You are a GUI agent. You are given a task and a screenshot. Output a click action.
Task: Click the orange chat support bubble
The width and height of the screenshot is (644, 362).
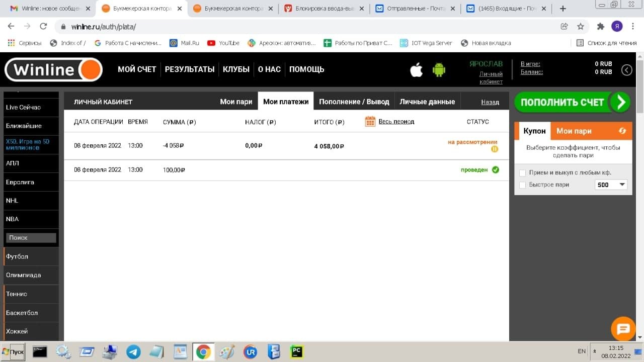pyautogui.click(x=623, y=329)
